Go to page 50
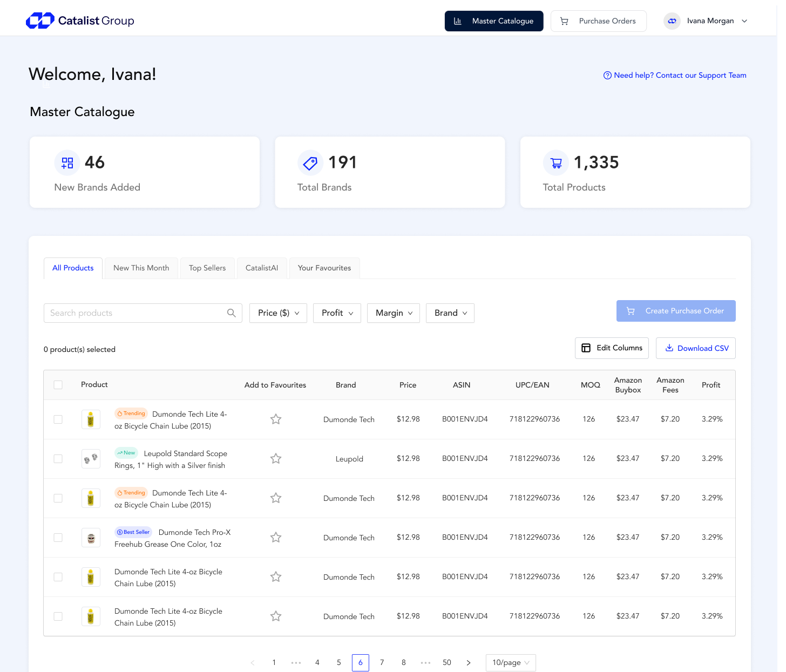Image resolution: width=786 pixels, height=672 pixels. click(447, 662)
